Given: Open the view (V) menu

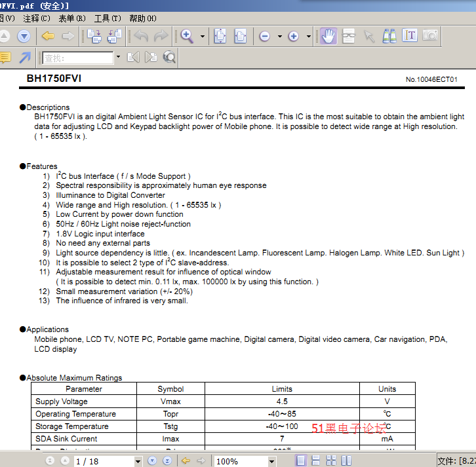Looking at the screenshot, I should coord(7,18).
